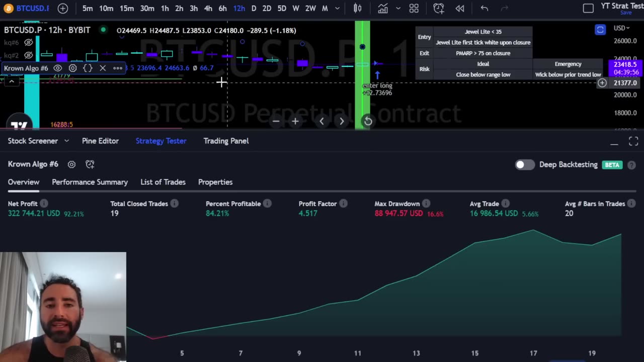Viewport: 644px width, 362px height.
Task: Choose the 2h timeframe
Action: 179,9
